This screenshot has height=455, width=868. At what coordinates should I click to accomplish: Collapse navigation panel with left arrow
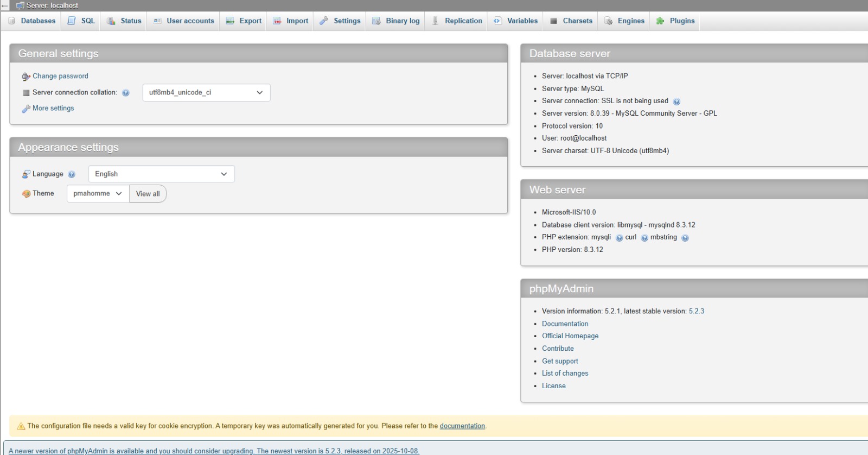point(5,5)
